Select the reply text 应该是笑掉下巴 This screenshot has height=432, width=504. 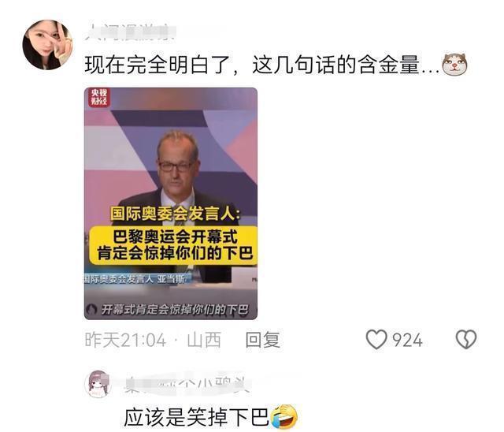click(x=197, y=417)
